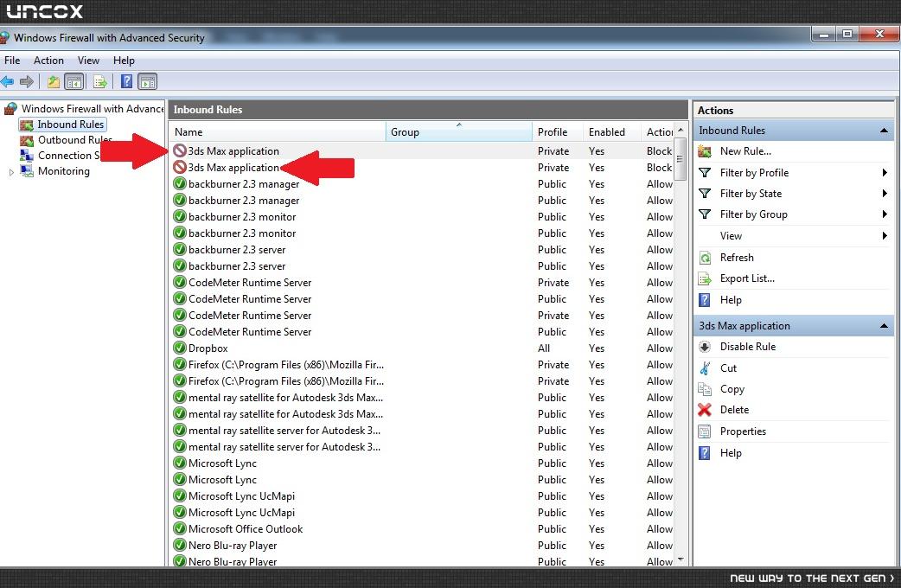Click the Connection Security Rules tree icon
The height and width of the screenshot is (588, 901).
(27, 155)
